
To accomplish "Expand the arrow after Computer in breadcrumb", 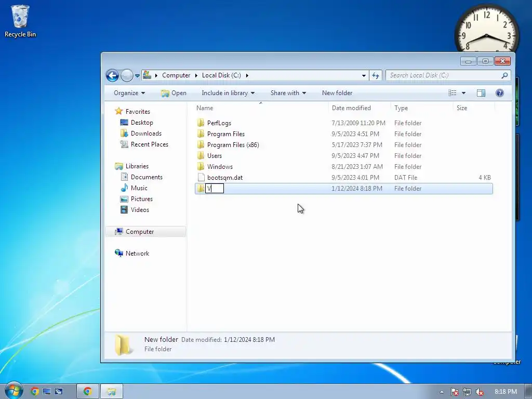I will point(196,75).
